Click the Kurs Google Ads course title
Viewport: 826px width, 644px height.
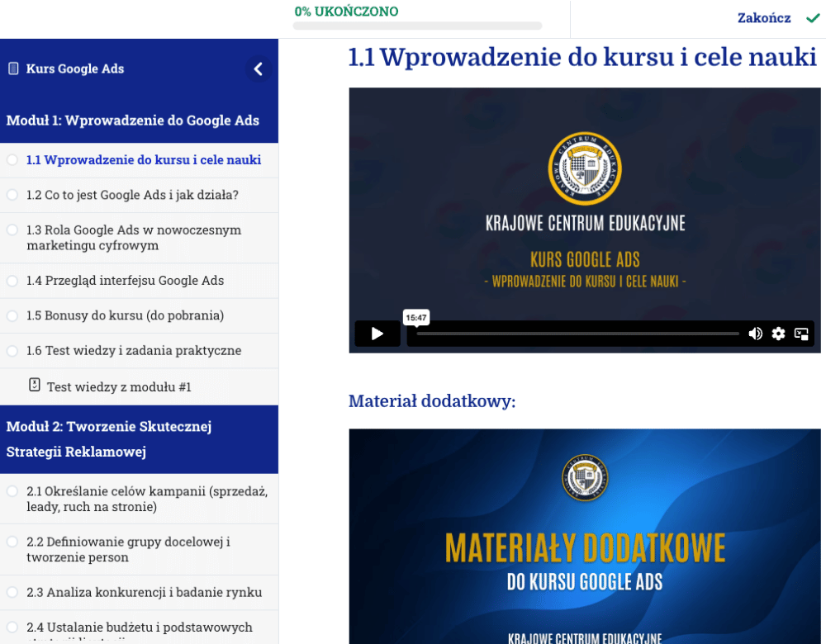tap(75, 69)
